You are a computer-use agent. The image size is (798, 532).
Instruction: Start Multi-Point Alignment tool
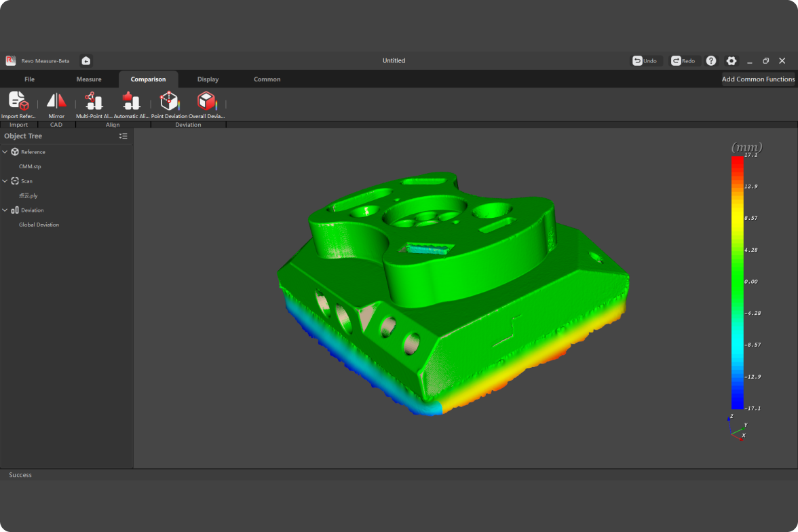tap(93, 102)
